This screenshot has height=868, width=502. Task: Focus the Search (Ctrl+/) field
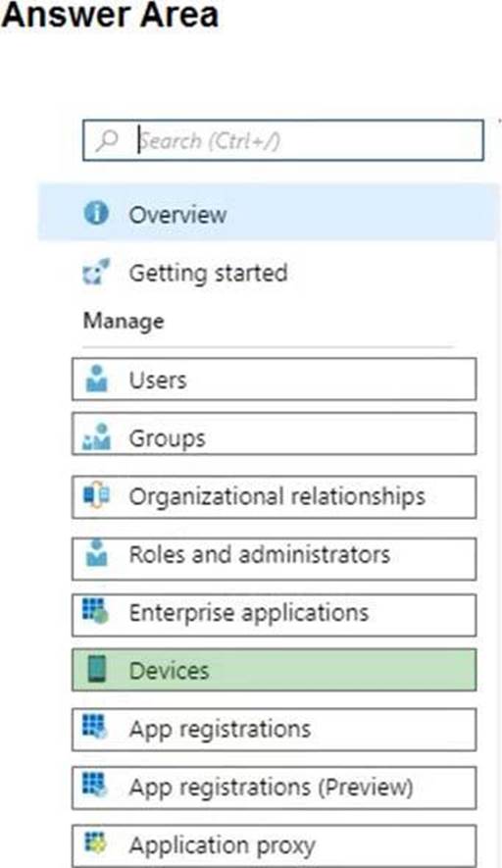(x=282, y=140)
